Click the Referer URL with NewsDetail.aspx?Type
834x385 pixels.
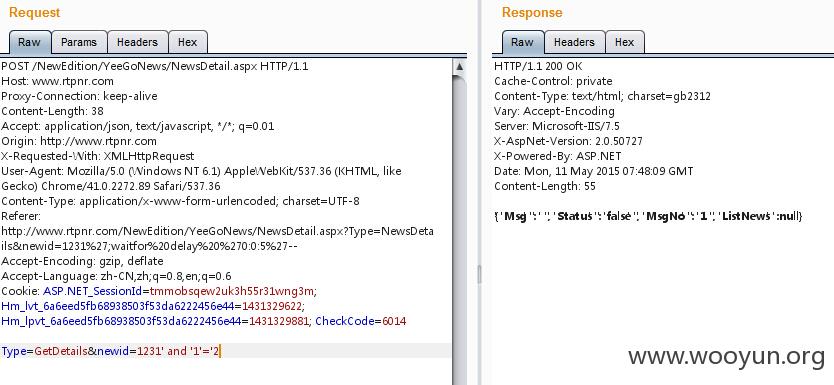coord(218,231)
